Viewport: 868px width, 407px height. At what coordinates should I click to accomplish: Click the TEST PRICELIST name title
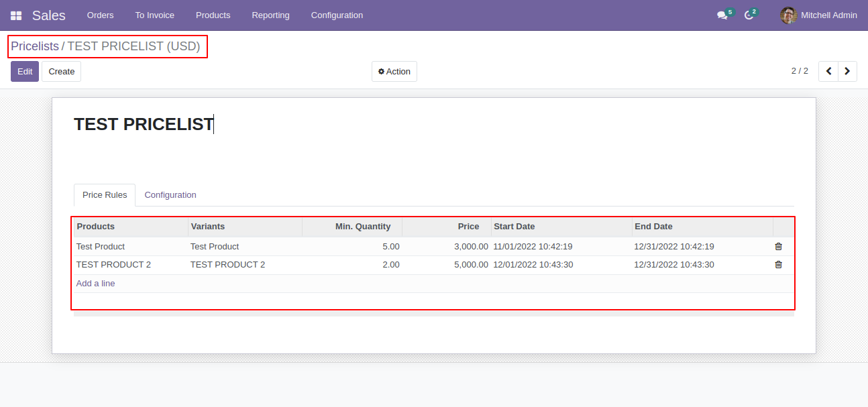click(144, 124)
